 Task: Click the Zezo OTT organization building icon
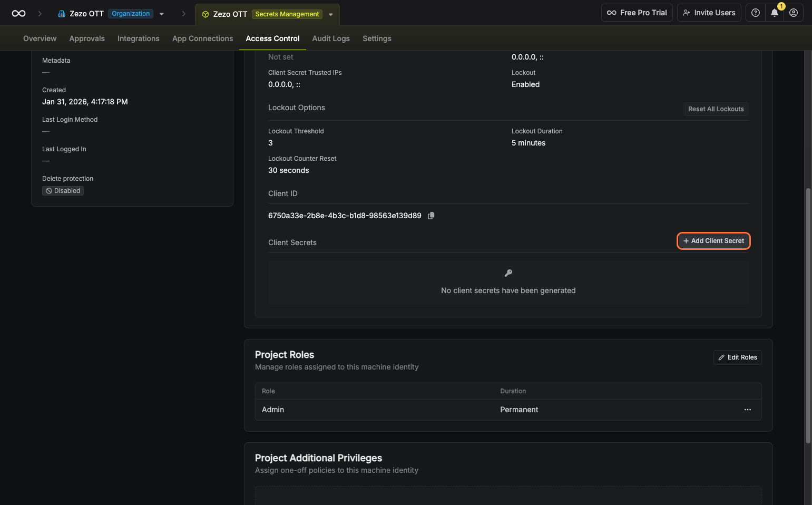tap(62, 14)
